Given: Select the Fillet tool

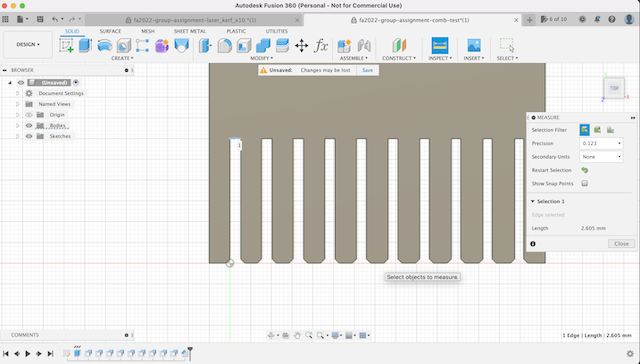Looking at the screenshot, I should pyautogui.click(x=224, y=46).
